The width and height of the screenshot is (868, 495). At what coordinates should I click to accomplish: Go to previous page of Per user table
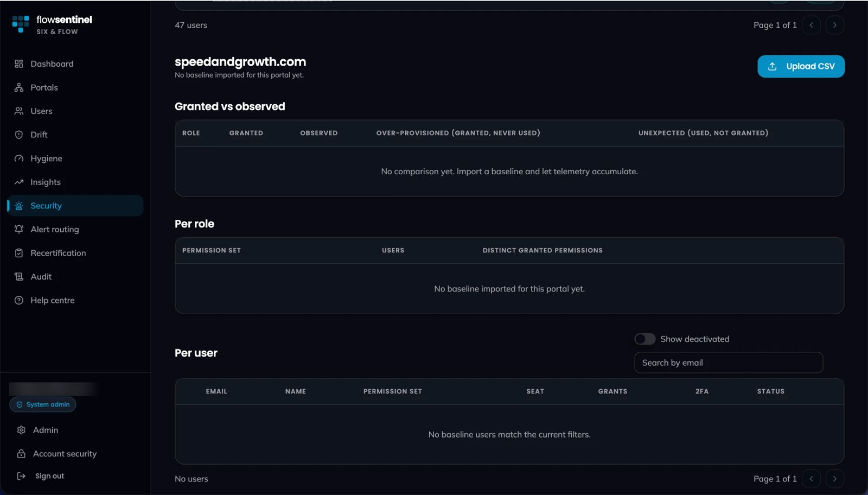pos(811,479)
